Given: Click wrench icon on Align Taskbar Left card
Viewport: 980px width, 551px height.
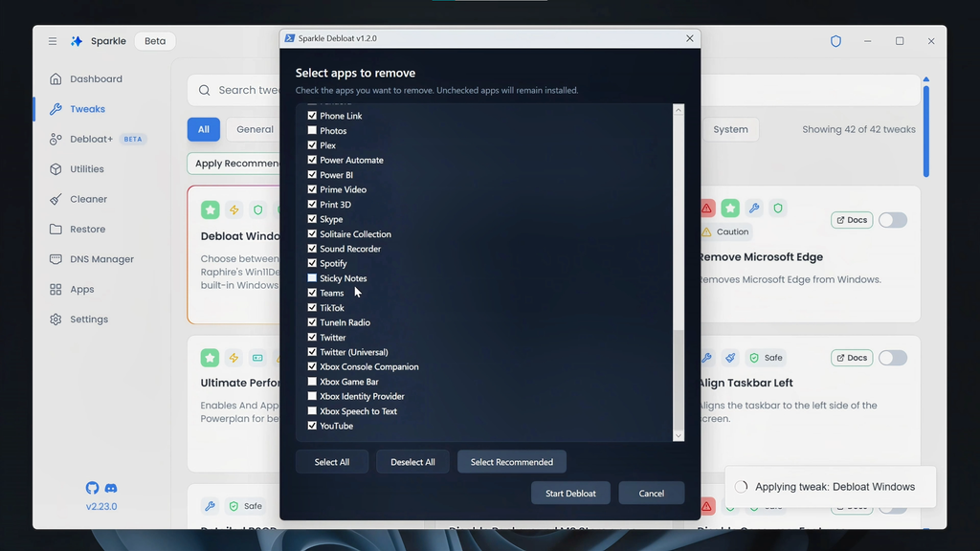Looking at the screenshot, I should tap(707, 358).
